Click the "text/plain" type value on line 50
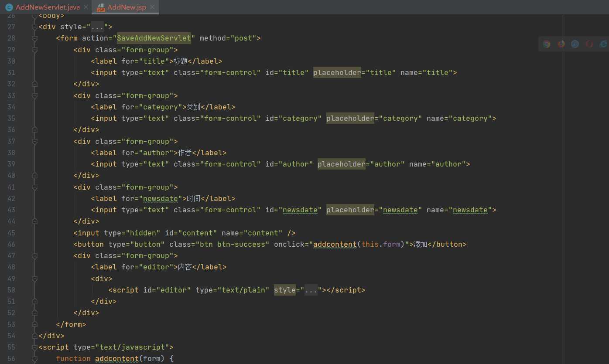The height and width of the screenshot is (364, 609). tap(243, 290)
